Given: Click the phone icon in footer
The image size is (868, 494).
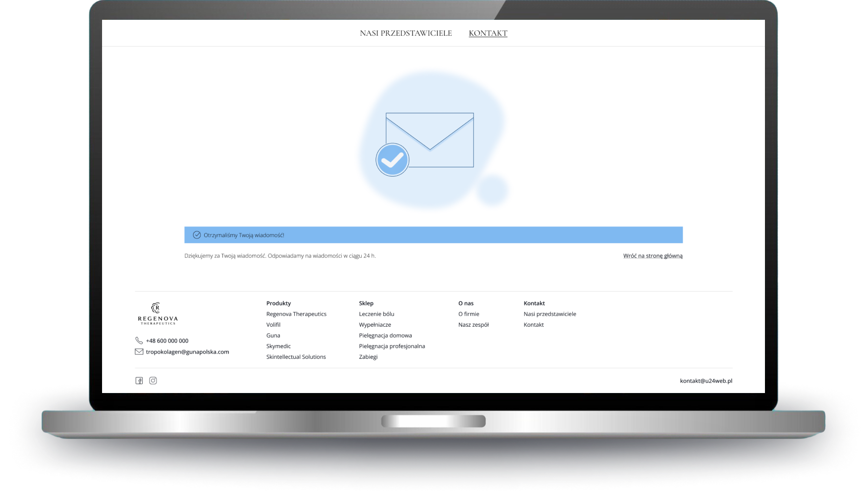Looking at the screenshot, I should [139, 341].
